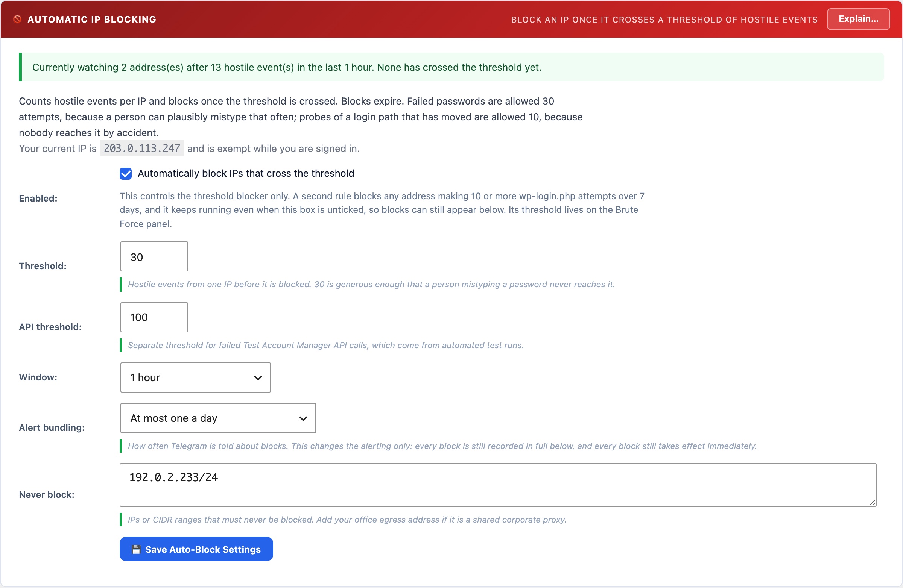Click the 'Alert bundling:' field label
This screenshot has width=903, height=588.
point(52,427)
